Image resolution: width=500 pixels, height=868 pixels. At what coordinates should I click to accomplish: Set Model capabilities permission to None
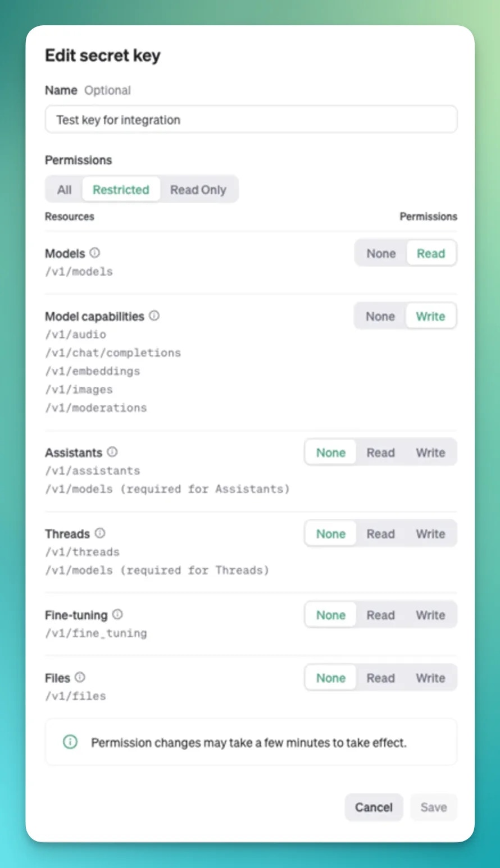click(x=380, y=316)
